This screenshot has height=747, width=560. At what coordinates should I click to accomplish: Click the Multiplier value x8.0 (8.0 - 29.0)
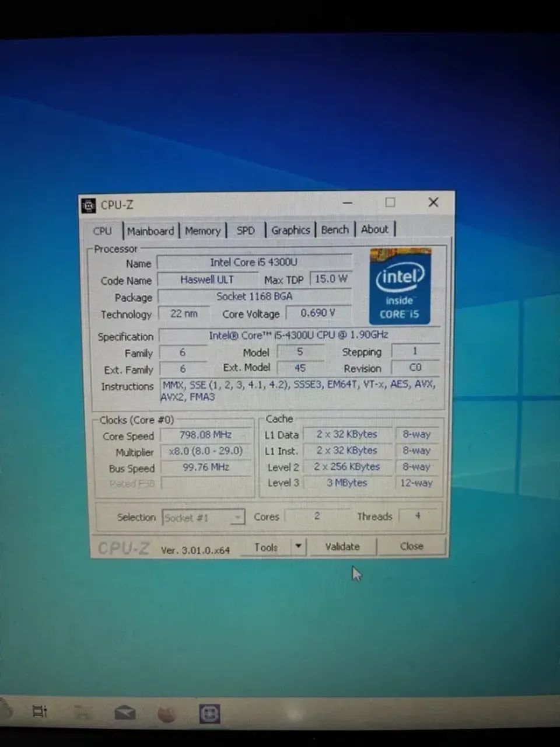click(x=205, y=451)
